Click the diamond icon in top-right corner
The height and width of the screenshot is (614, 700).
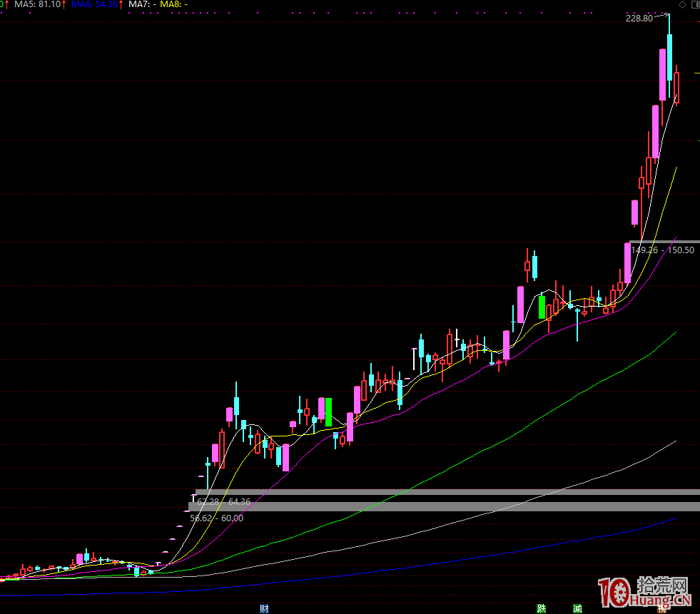[682, 4]
